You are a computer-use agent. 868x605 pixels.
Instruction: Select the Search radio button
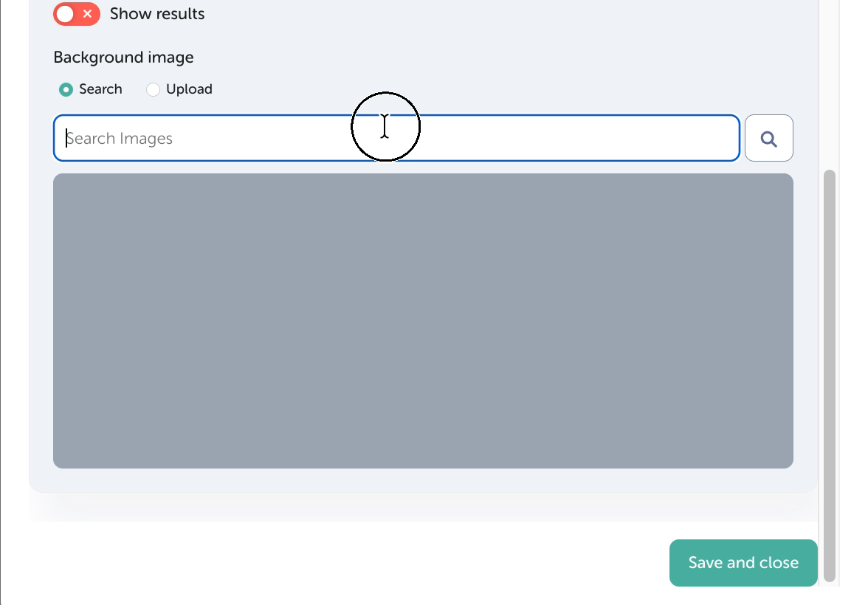pyautogui.click(x=66, y=89)
